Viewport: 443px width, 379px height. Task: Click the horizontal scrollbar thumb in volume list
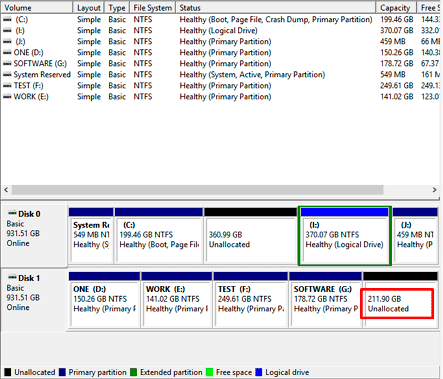click(x=197, y=190)
